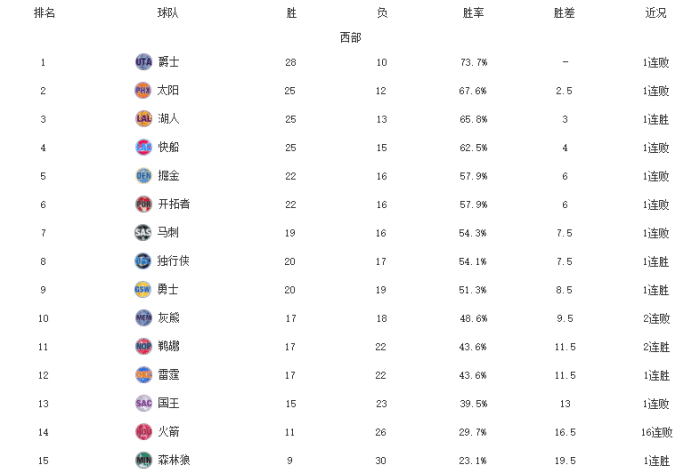Click the San Antonio Spurs logo

pos(144,233)
